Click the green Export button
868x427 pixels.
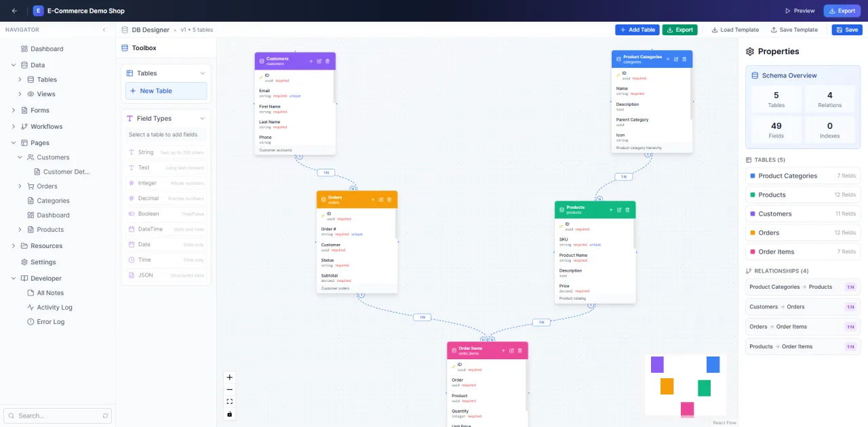point(679,30)
